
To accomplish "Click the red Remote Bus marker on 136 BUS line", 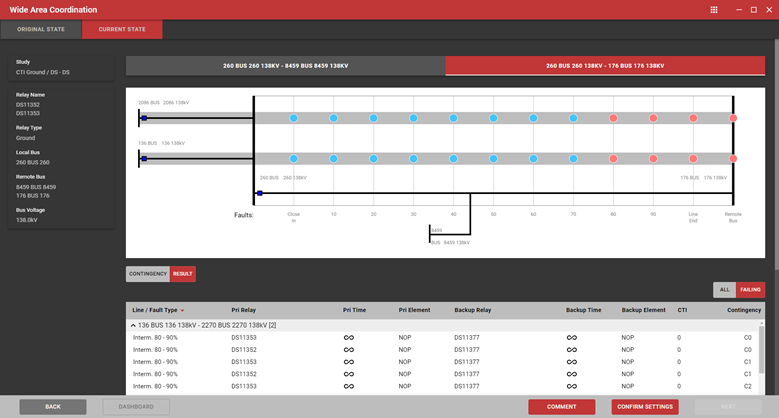I will pos(733,159).
